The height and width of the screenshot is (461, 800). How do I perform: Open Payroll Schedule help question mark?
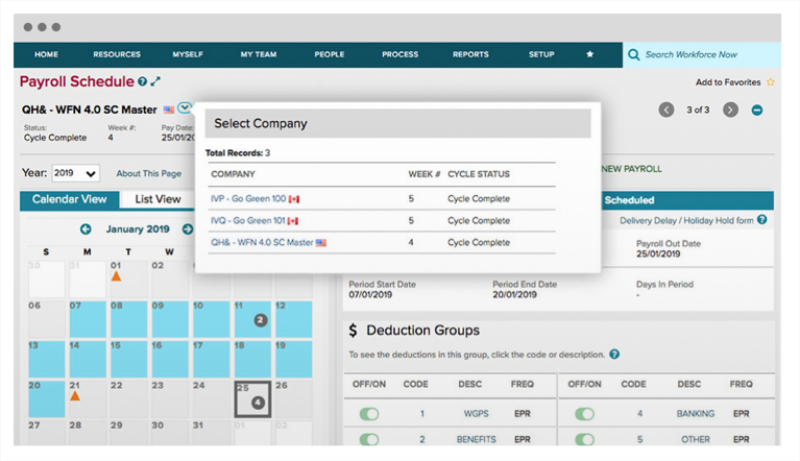[x=142, y=82]
